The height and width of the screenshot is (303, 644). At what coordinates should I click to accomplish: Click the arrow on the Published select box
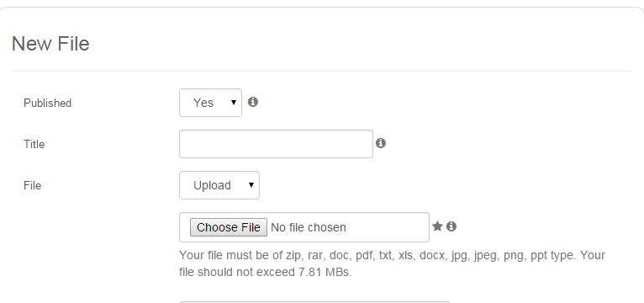pos(234,103)
